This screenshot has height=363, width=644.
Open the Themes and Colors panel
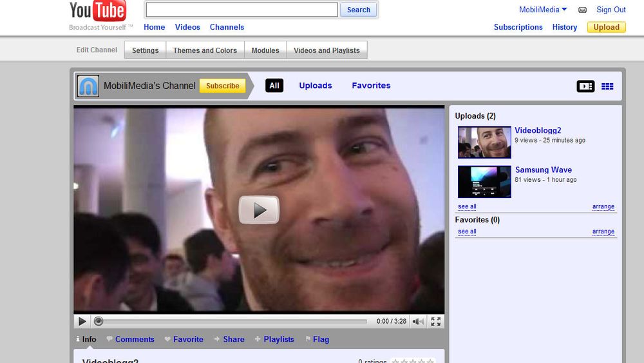tap(205, 50)
